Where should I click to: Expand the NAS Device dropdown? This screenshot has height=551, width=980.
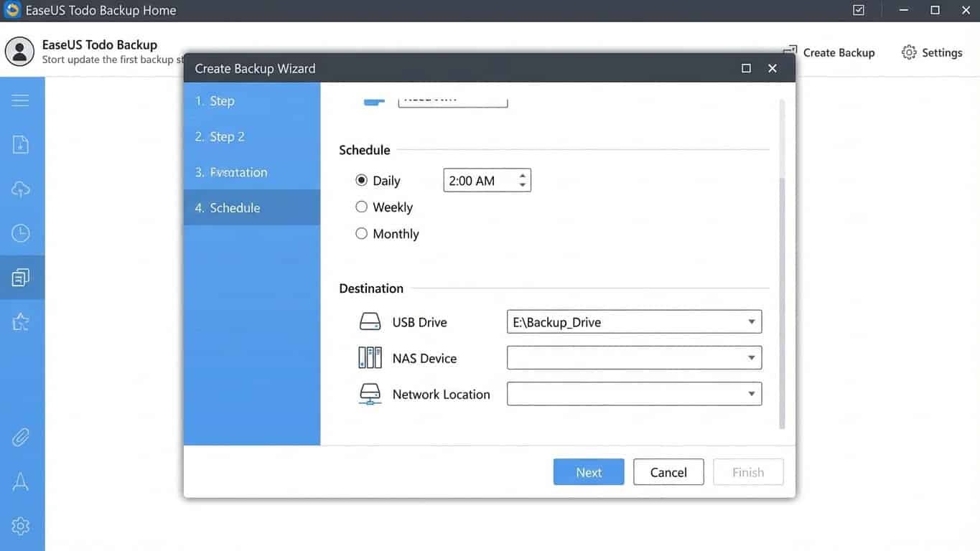click(x=751, y=357)
